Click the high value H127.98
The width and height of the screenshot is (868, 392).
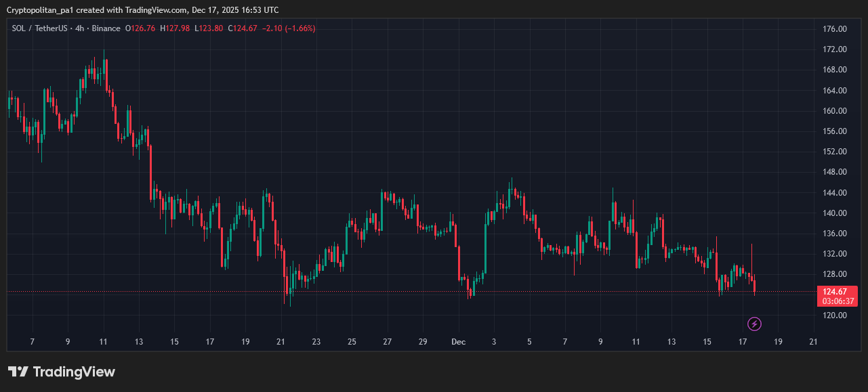click(x=175, y=28)
